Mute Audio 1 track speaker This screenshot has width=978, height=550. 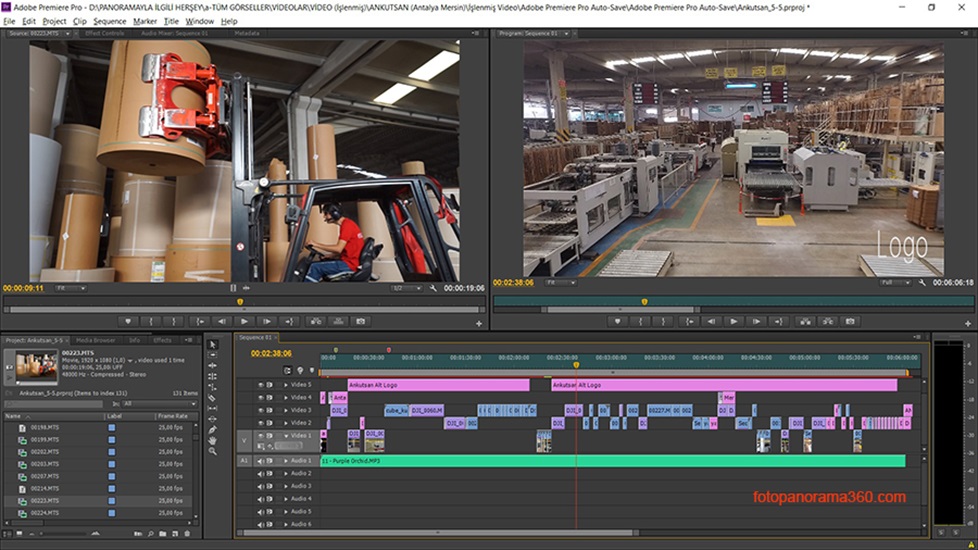point(261,461)
